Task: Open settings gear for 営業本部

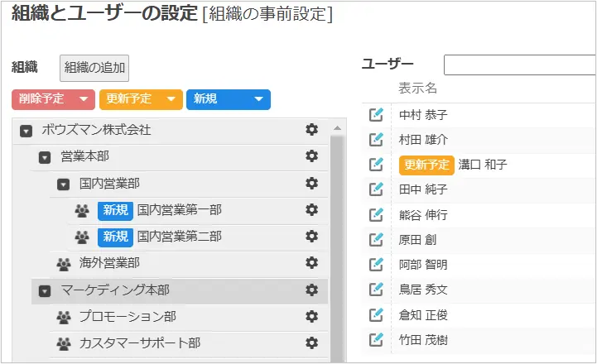Action: [312, 156]
